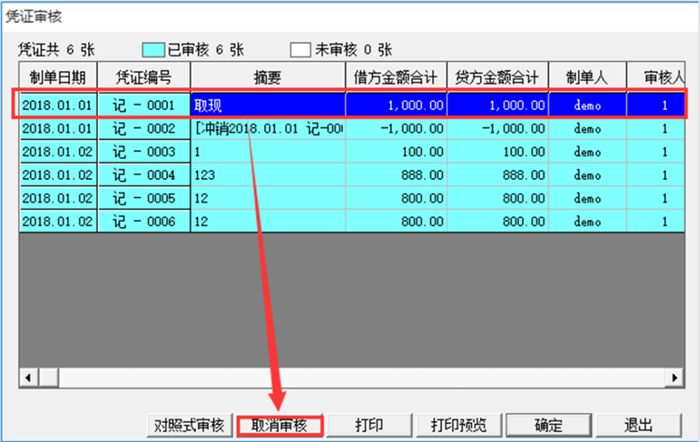Click the horizontal scrollbar thumb
The height and width of the screenshot is (442, 700).
(49, 378)
